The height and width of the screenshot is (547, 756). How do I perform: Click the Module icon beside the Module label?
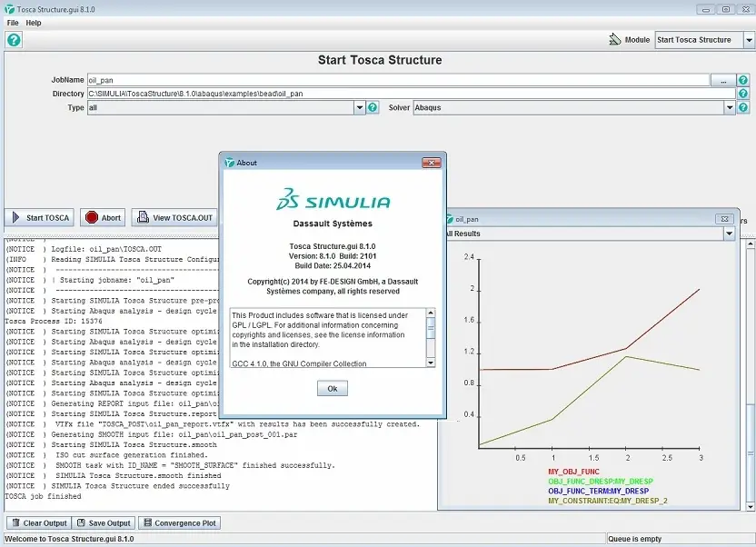point(615,39)
